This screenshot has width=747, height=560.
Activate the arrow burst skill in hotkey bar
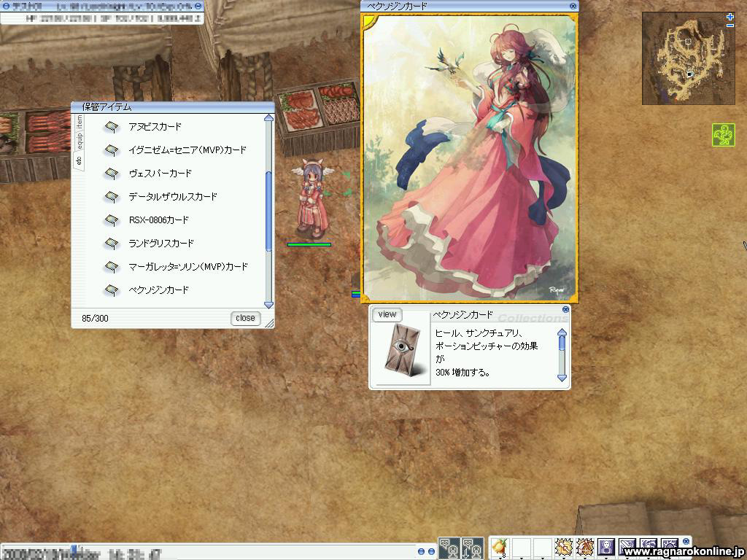[x=564, y=547]
